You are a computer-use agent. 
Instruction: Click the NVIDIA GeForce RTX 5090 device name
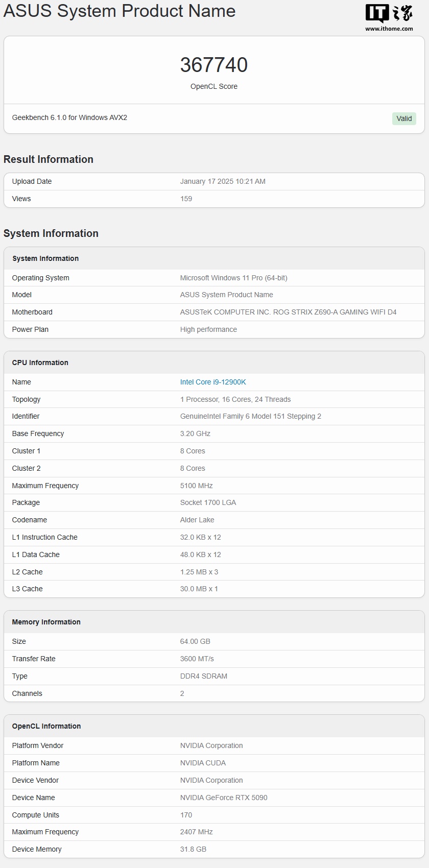pyautogui.click(x=224, y=798)
